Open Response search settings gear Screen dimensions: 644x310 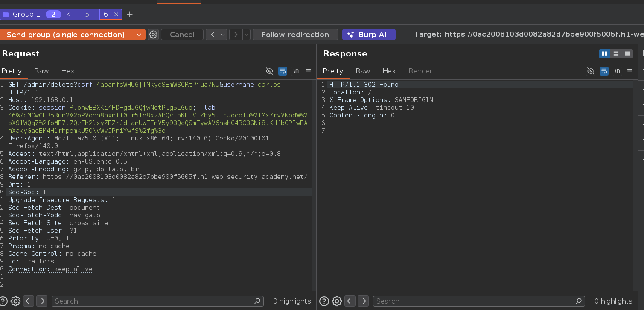pyautogui.click(x=337, y=301)
